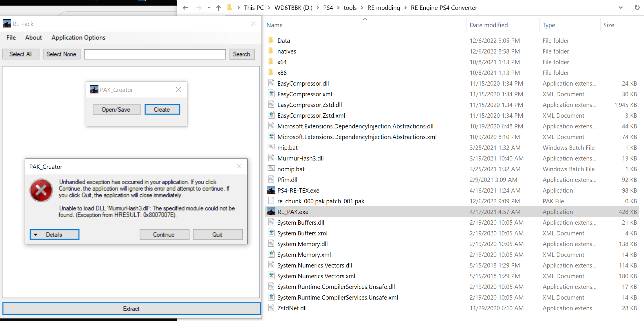Click the Name column sort arrow
Image resolution: width=644 pixels, height=321 pixels.
(x=365, y=19)
